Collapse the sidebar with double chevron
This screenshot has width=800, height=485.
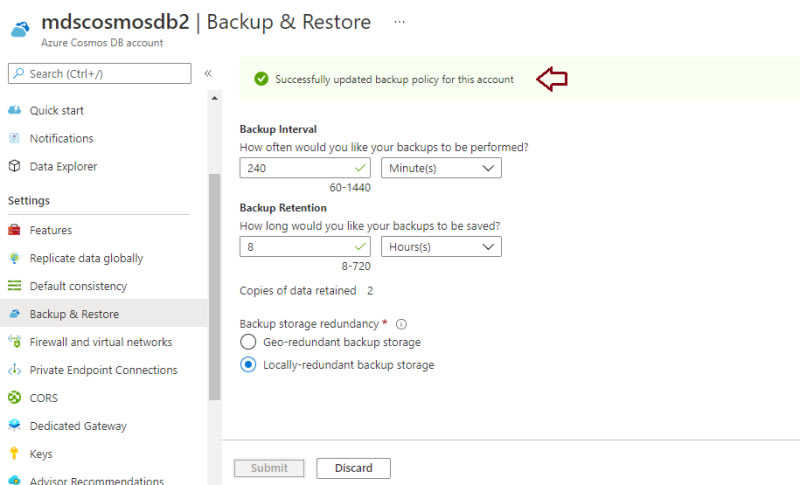208,73
